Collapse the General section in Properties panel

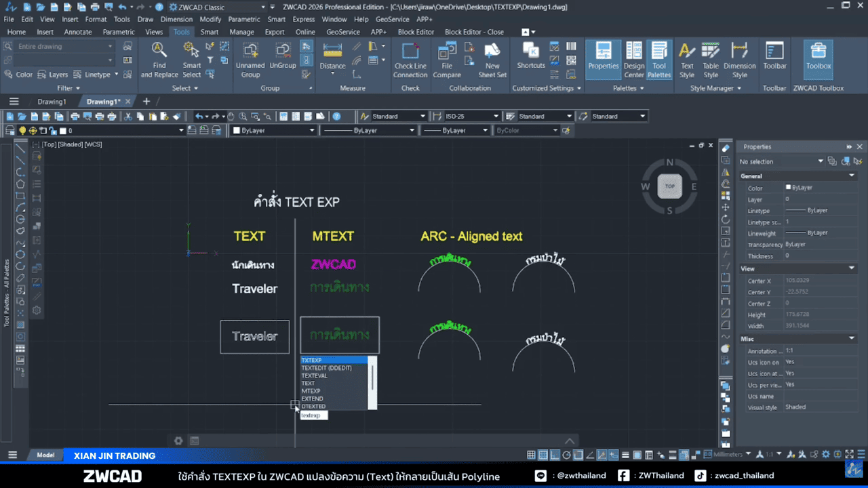851,176
